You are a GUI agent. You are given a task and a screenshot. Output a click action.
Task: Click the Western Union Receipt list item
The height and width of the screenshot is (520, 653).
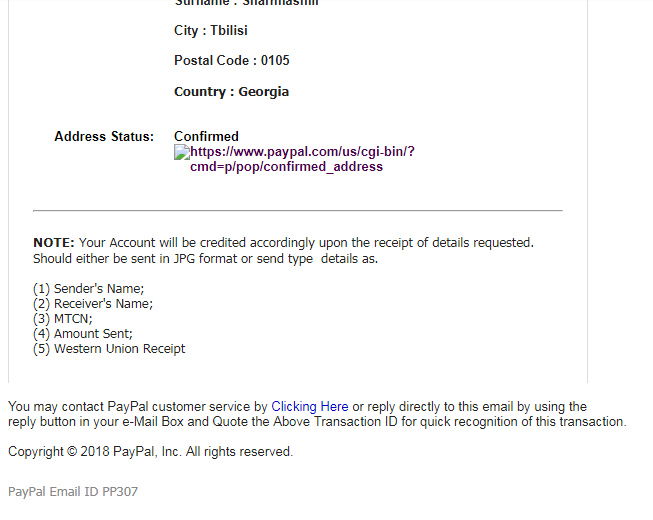click(x=109, y=348)
